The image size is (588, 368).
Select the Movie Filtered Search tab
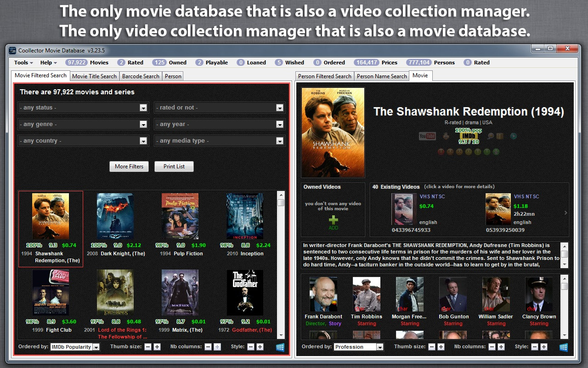click(x=40, y=75)
